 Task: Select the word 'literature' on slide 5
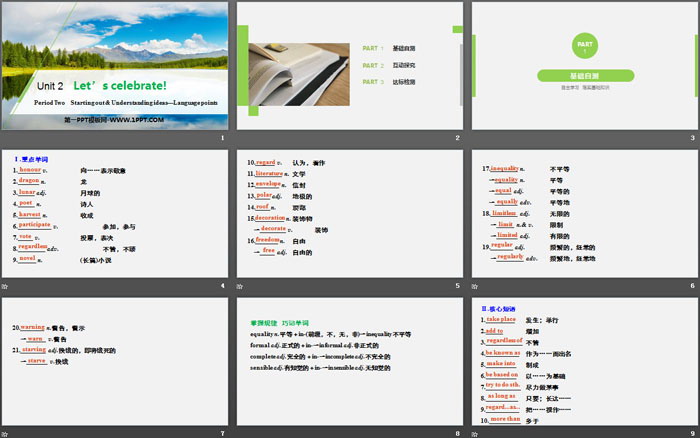pos(270,173)
